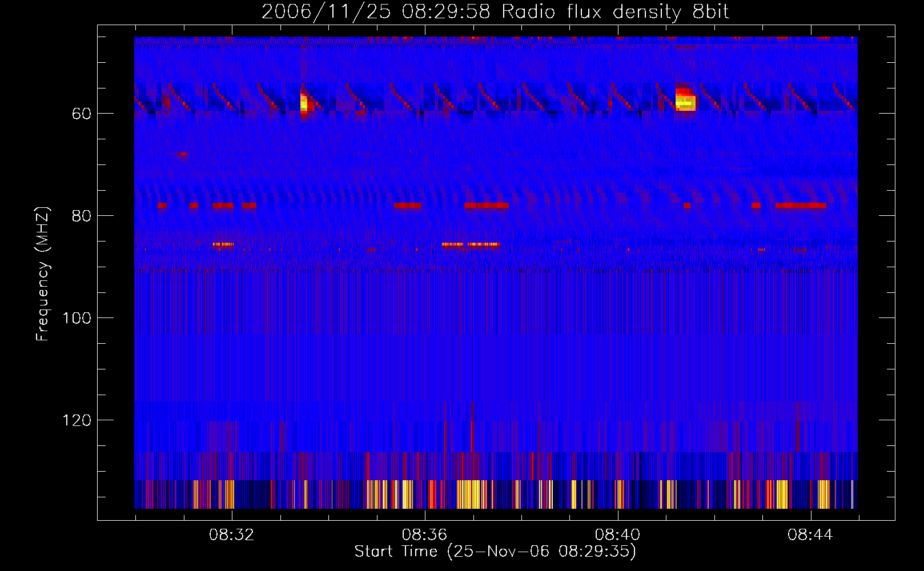Click the 120 frequency tick label
924x571 pixels.
(x=77, y=420)
